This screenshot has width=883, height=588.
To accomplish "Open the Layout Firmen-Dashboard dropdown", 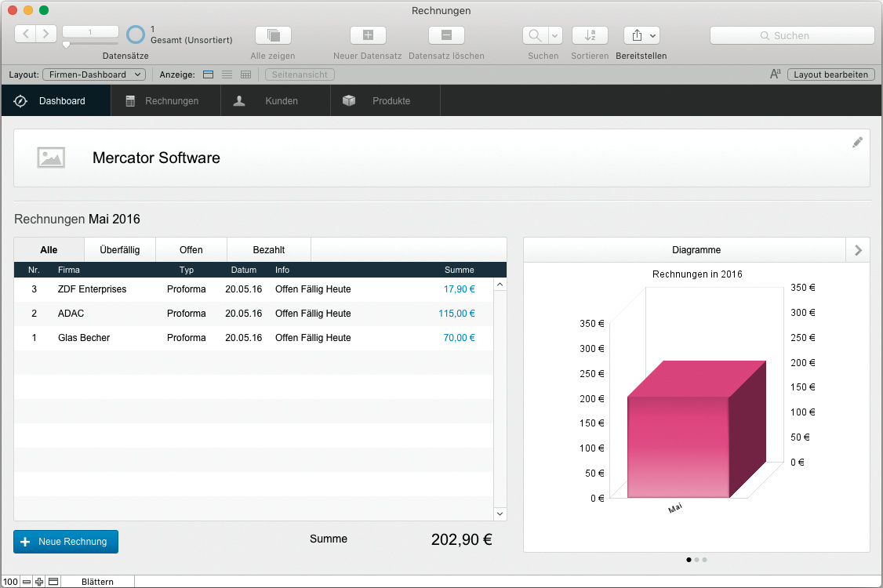I will 93,74.
